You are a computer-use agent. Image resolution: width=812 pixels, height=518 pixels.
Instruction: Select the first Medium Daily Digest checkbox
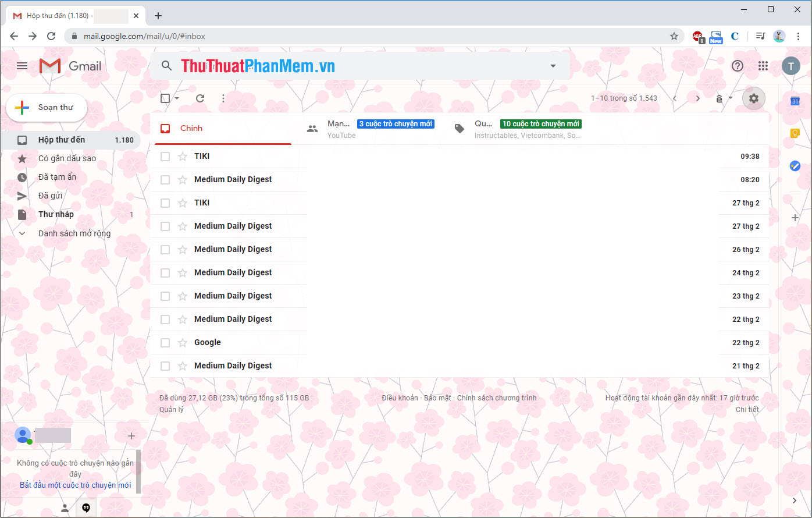tap(165, 179)
